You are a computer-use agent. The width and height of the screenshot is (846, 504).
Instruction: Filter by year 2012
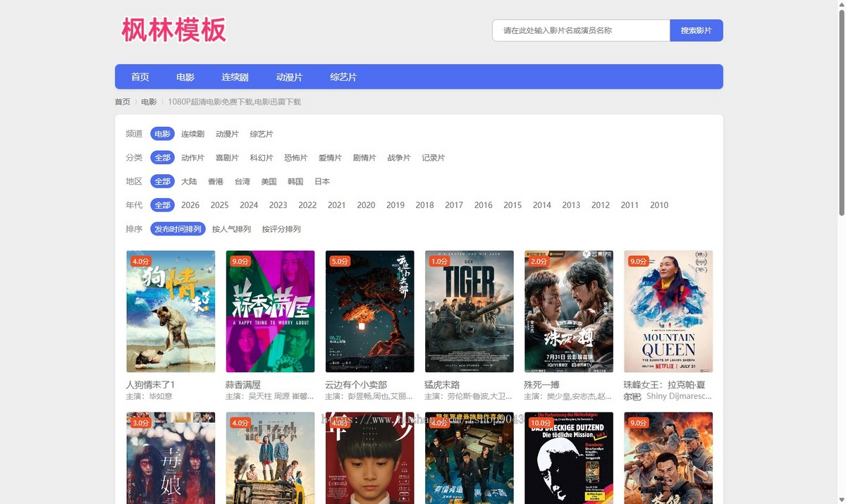(x=601, y=205)
